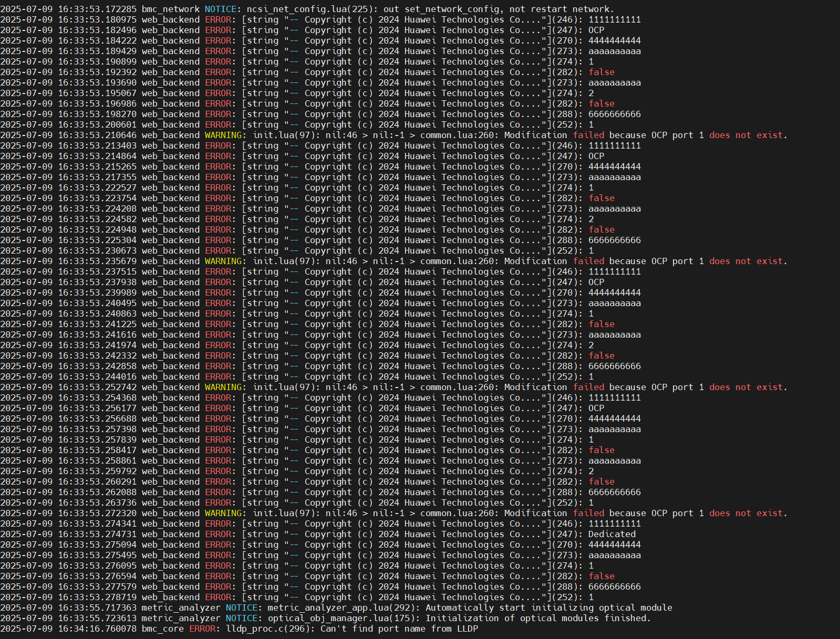The image size is (840, 639).
Task: Click ERROR label on the bmc_core line
Action: [202, 628]
